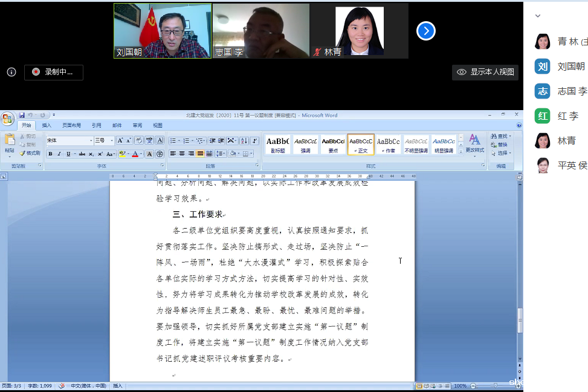Image resolution: width=588 pixels, height=392 pixels.
Task: Click the Change Styles (更改样式) icon
Action: click(x=474, y=143)
